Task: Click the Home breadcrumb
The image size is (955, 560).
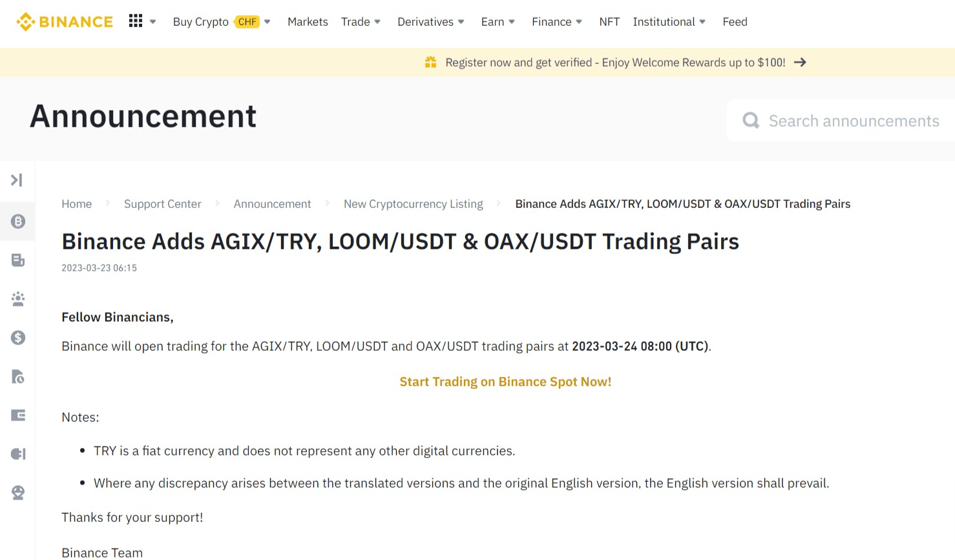Action: click(77, 204)
